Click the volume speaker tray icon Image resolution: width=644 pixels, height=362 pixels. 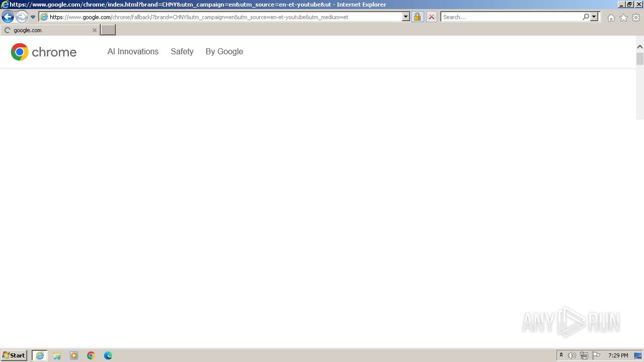pos(572,355)
